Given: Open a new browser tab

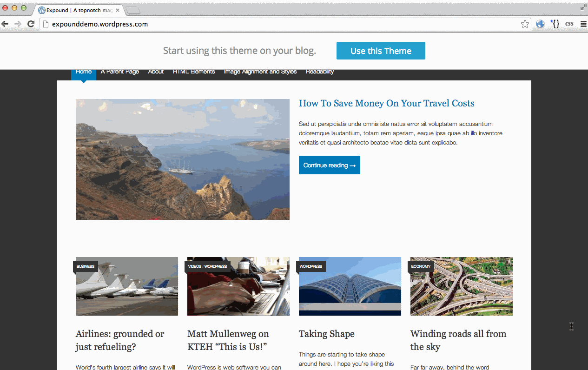Looking at the screenshot, I should point(133,10).
